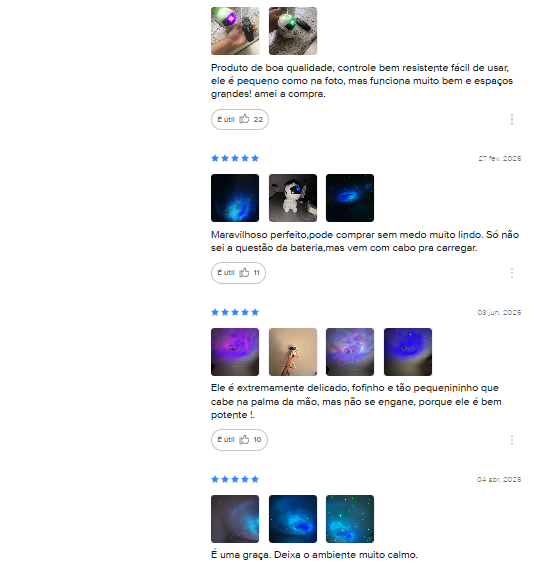Open three-dot menu for the 22-likes review
537x565 pixels.
click(511, 119)
